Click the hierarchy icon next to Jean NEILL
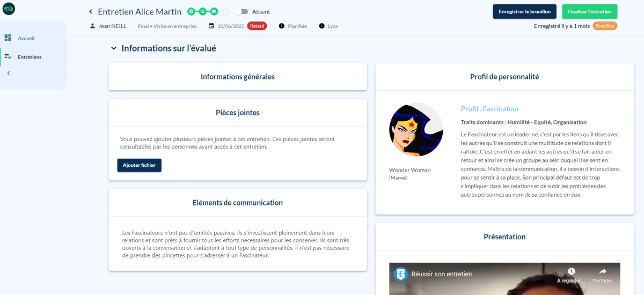Screen dimensions: 644x295 [93, 26]
